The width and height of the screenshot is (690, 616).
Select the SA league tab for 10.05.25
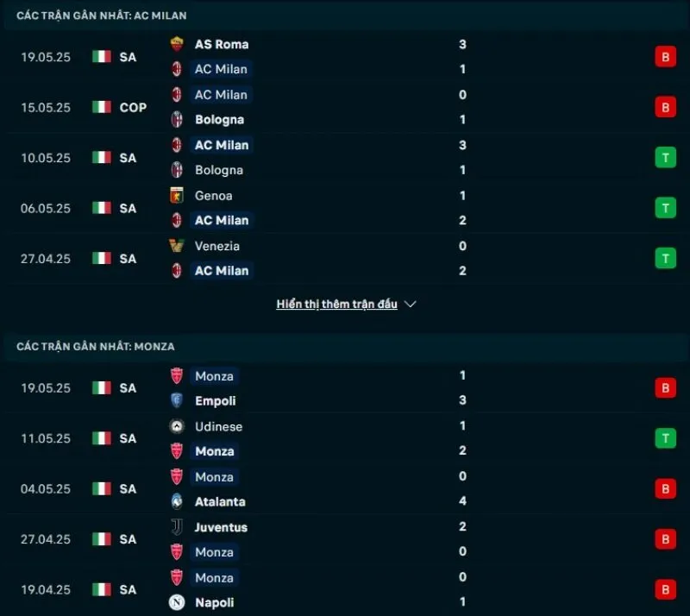(x=128, y=158)
